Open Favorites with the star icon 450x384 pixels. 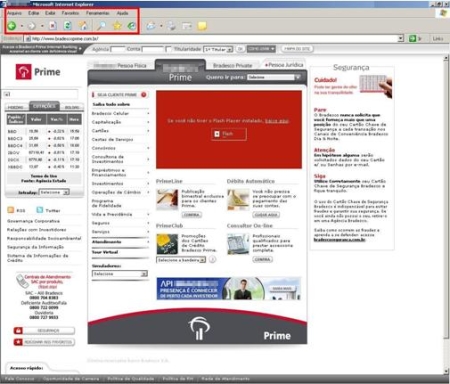click(117, 26)
